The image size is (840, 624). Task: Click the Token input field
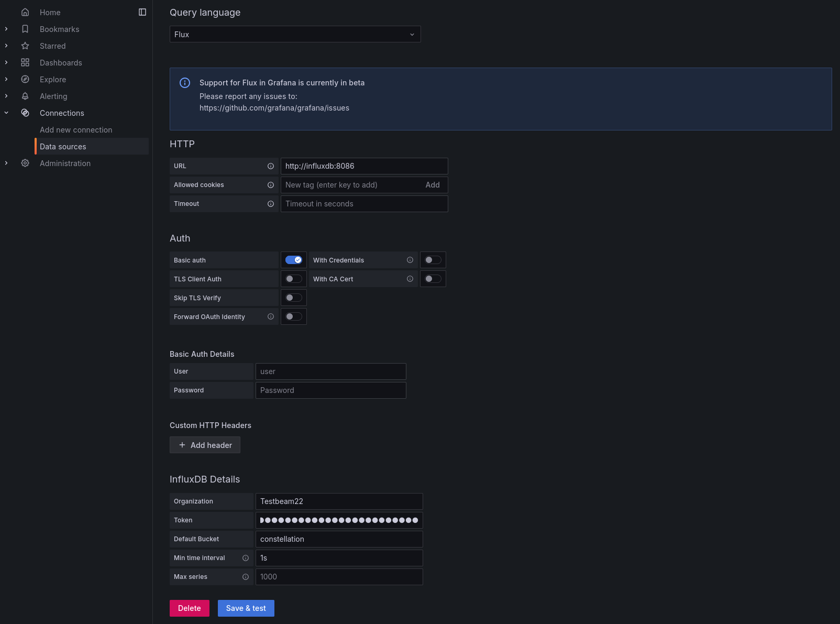tap(339, 520)
